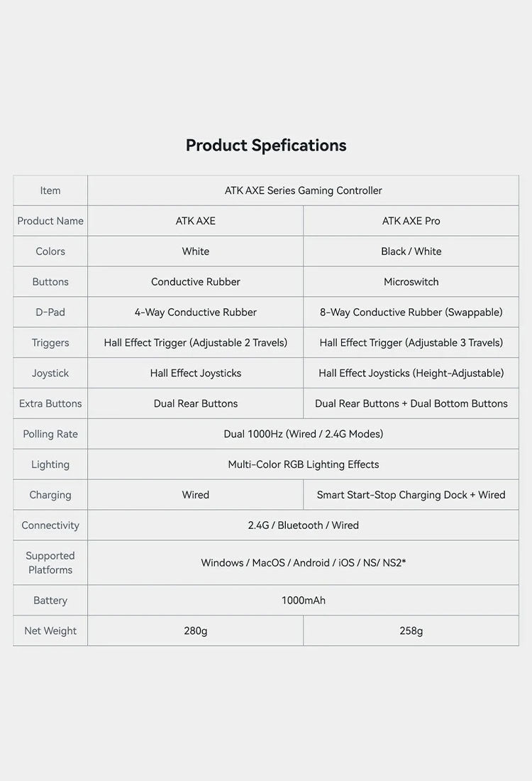Select Hall Effect Trigger (Adjustable 3 Travels)
532x781 pixels.
411,343
